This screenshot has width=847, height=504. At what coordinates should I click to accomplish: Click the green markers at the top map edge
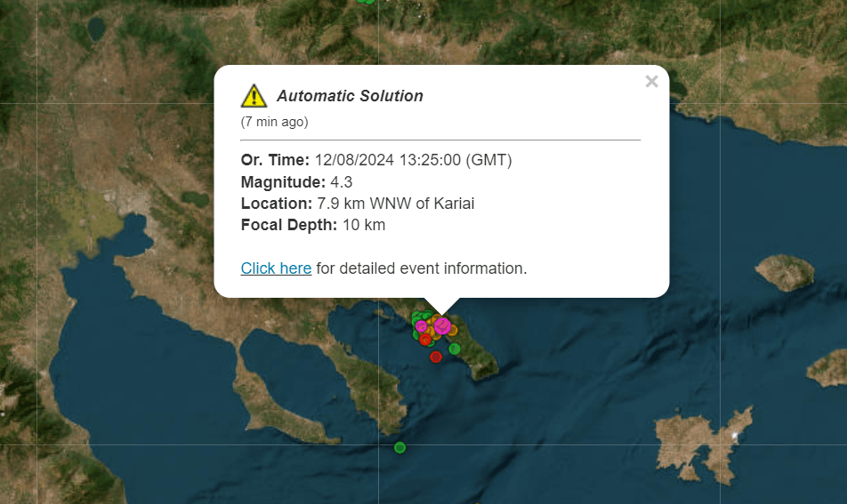pyautogui.click(x=365, y=2)
